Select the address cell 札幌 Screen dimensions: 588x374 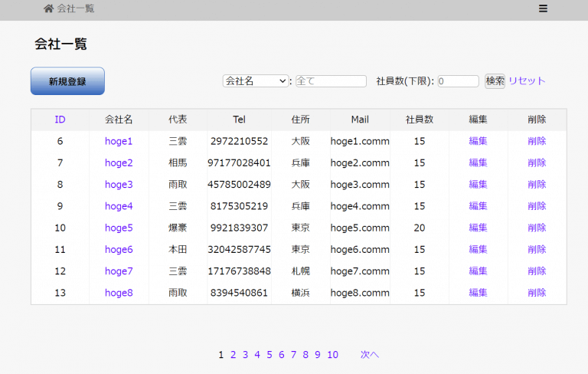301,271
